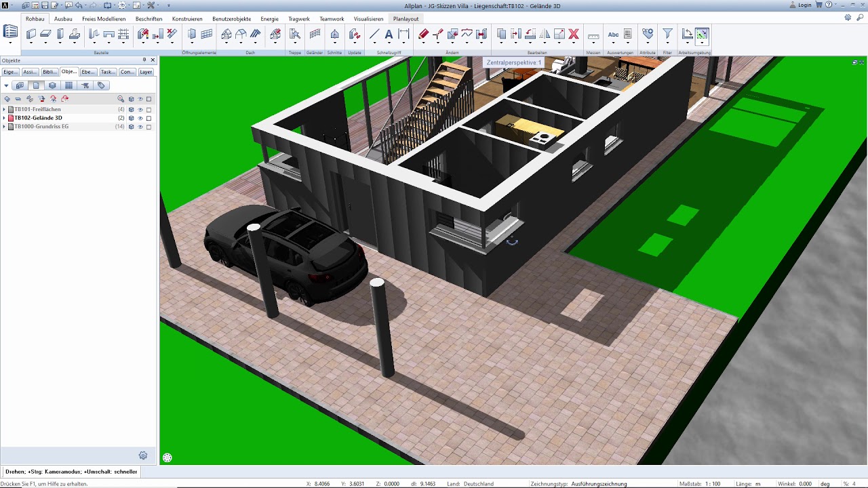
Task: Switch to the Freies Modellieren tab
Action: (x=104, y=19)
